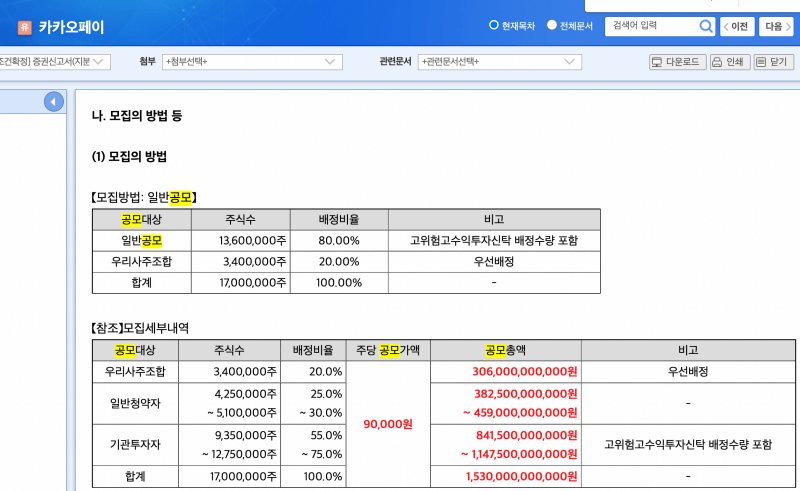Click the 인쇄 print button

[x=730, y=62]
